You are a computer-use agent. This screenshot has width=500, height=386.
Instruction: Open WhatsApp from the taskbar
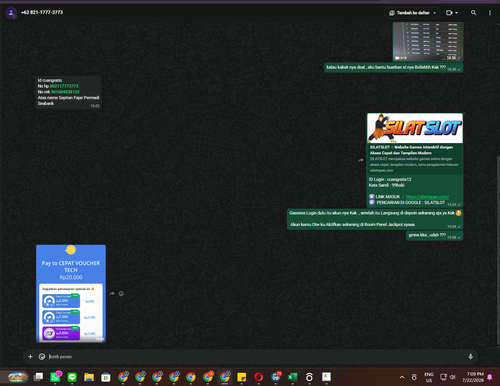coord(55,377)
